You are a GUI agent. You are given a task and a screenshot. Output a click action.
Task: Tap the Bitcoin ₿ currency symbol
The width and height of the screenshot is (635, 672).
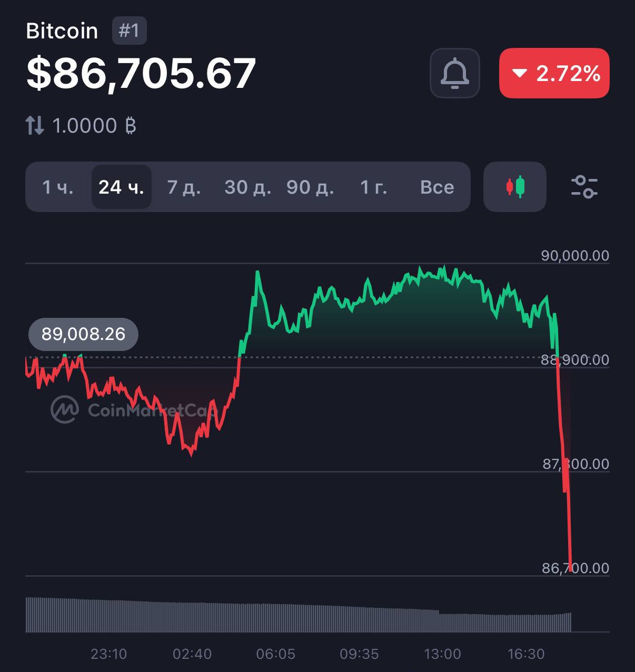131,126
